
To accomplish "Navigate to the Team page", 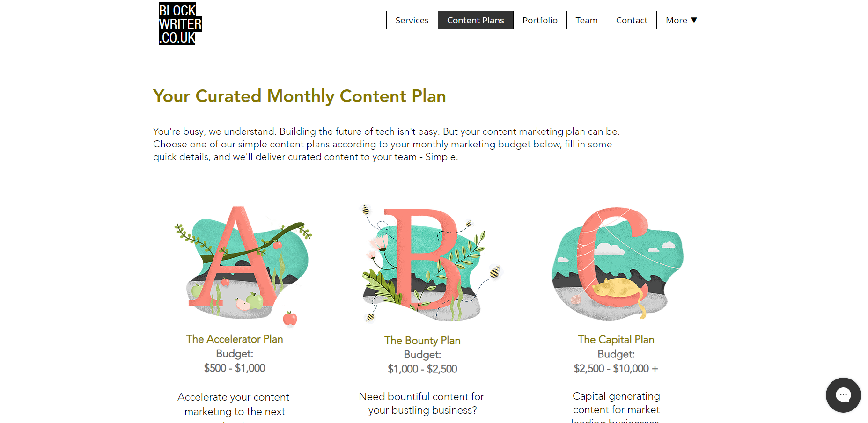I will (x=586, y=20).
